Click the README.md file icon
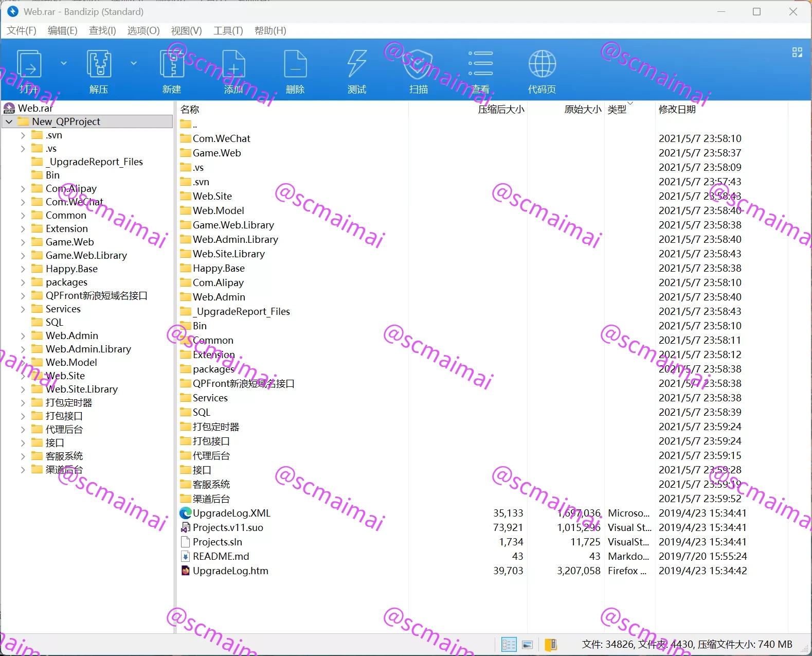Viewport: 812px width, 656px height. pyautogui.click(x=186, y=556)
